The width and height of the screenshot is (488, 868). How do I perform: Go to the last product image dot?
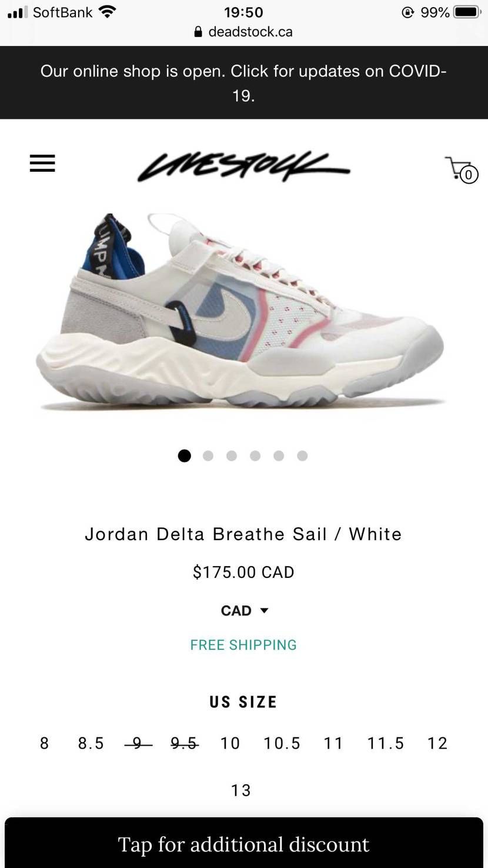tap(302, 455)
